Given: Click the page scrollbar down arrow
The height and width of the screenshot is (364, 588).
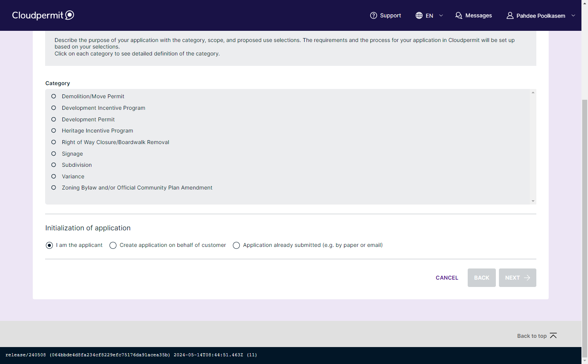Looking at the screenshot, I should (585, 361).
